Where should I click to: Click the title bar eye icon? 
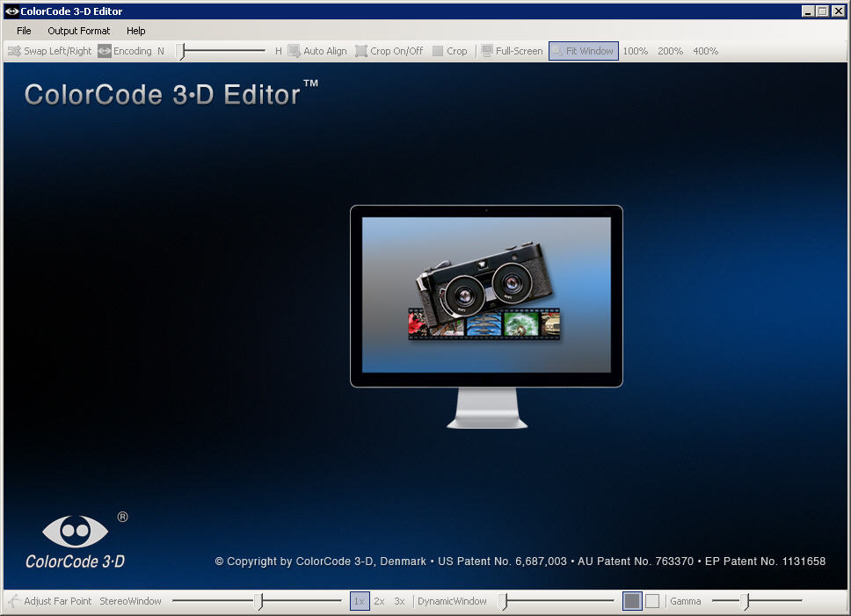[12, 11]
